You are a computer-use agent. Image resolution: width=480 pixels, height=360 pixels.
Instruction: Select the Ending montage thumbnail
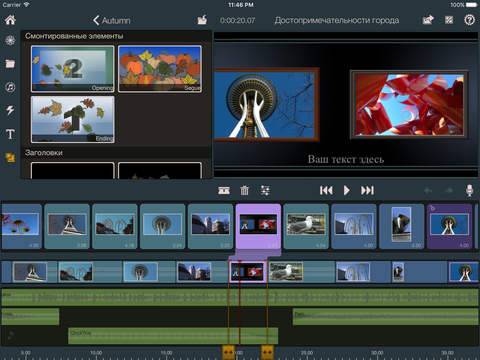coord(73,119)
